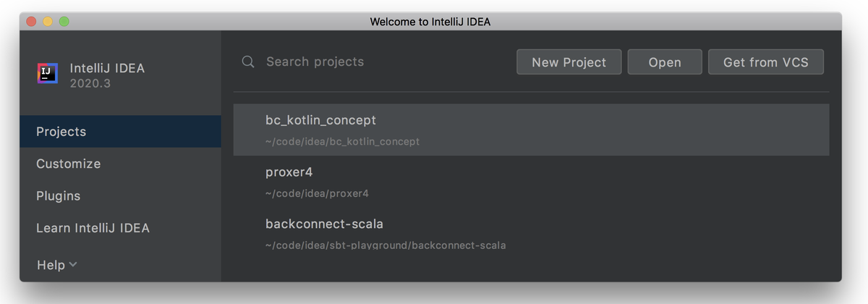
Task: Expand the Help dropdown menu
Action: [57, 265]
